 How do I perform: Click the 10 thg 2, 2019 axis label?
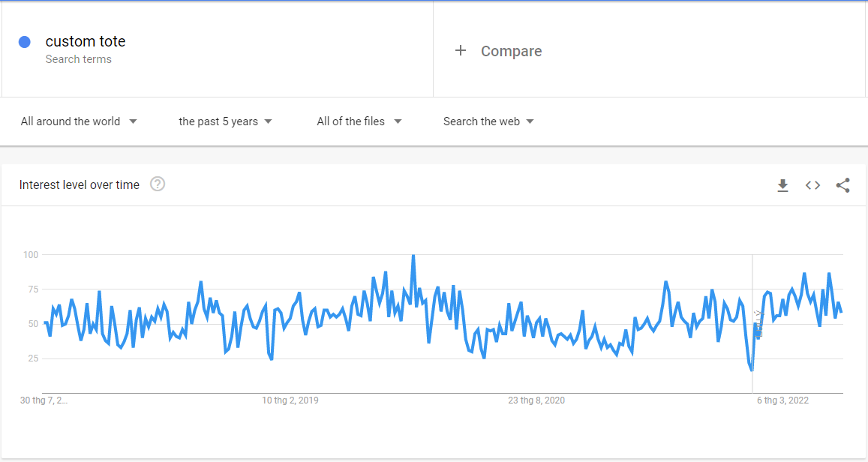(290, 400)
